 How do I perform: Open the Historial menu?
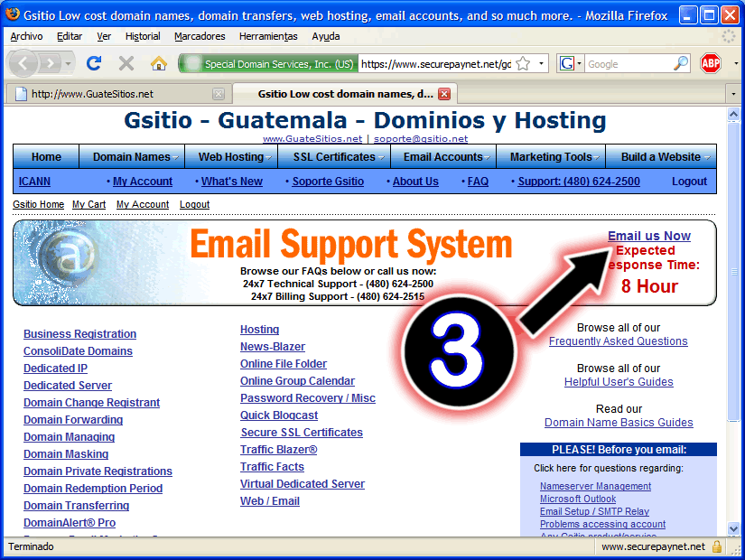[x=143, y=36]
